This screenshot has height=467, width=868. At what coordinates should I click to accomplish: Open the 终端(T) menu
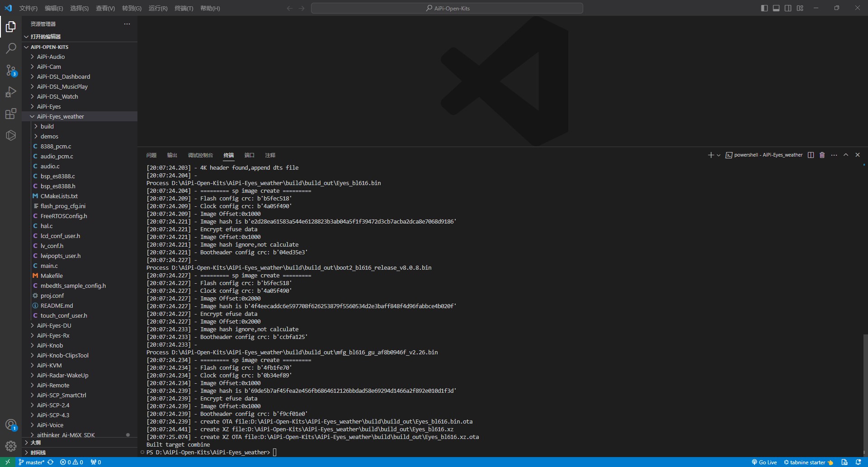click(x=184, y=8)
